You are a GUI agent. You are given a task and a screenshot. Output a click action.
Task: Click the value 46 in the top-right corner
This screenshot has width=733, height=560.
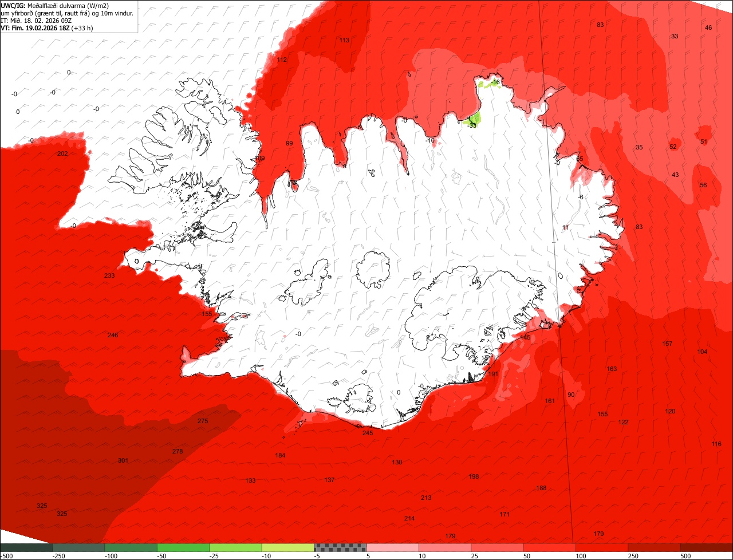pos(708,27)
